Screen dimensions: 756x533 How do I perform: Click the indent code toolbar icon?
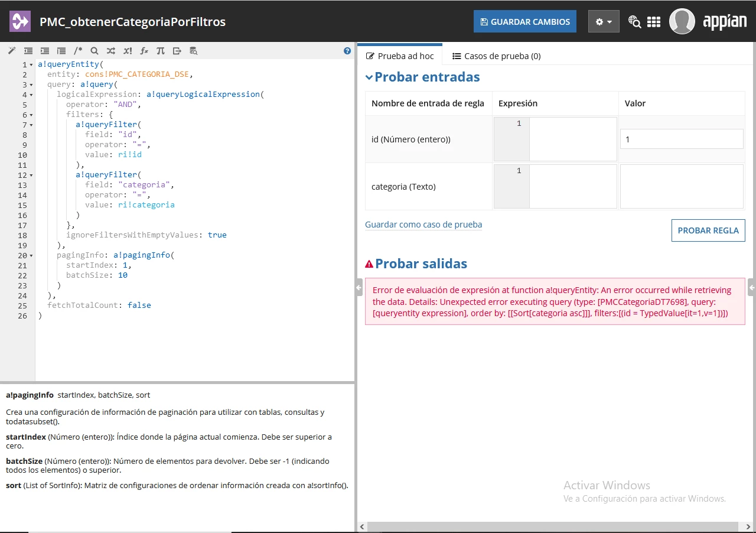(x=45, y=51)
